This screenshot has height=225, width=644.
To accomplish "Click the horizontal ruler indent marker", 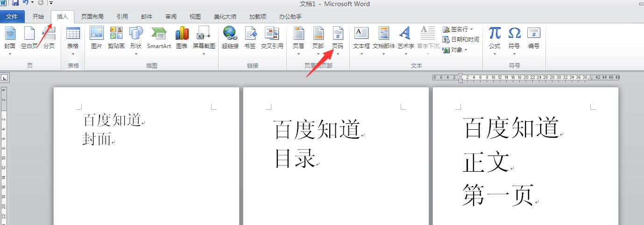I will (x=460, y=78).
